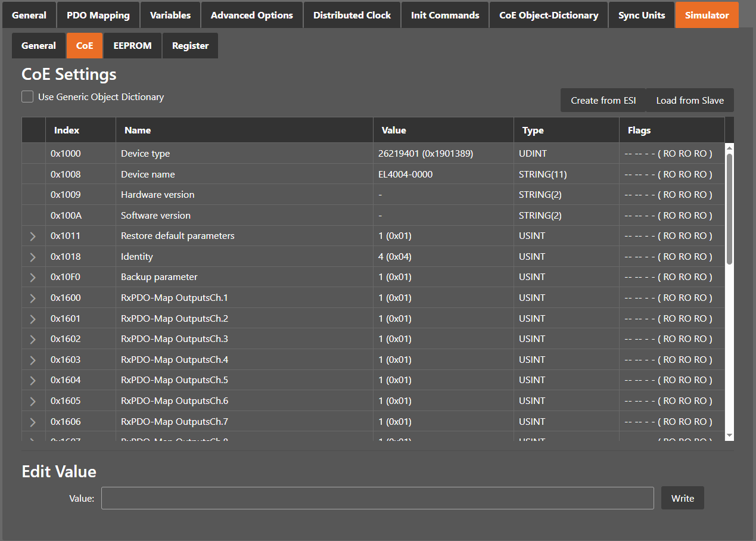The image size is (756, 541).
Task: Expand RxPDO-Map OutputsCh.1 row chevron
Action: click(x=33, y=298)
